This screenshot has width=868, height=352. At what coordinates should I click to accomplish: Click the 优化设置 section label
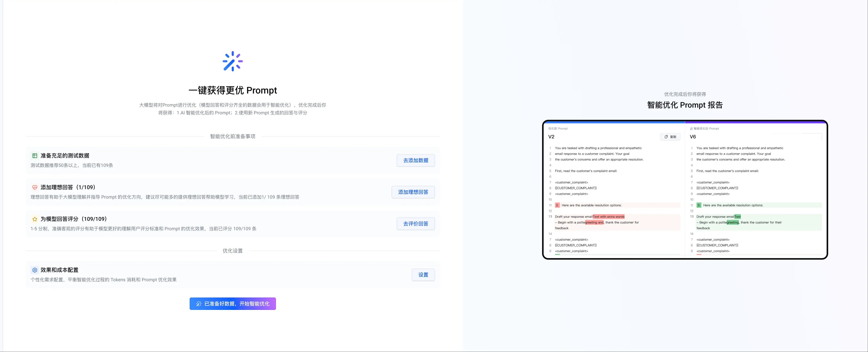(233, 251)
